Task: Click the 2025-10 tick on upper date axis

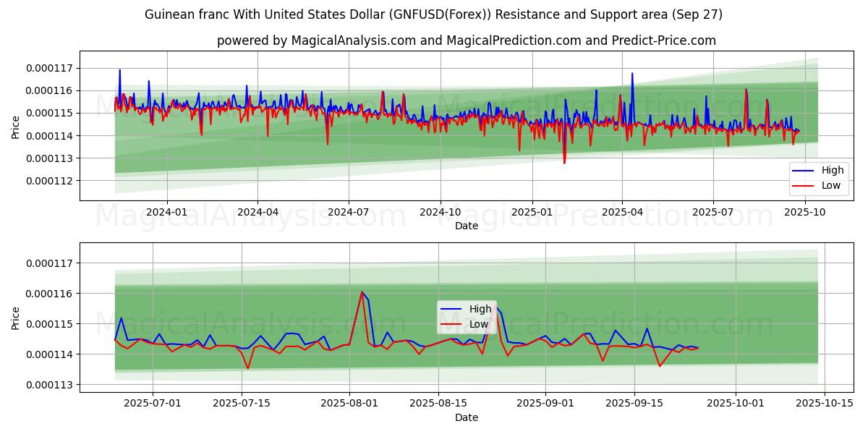Action: 805,213
